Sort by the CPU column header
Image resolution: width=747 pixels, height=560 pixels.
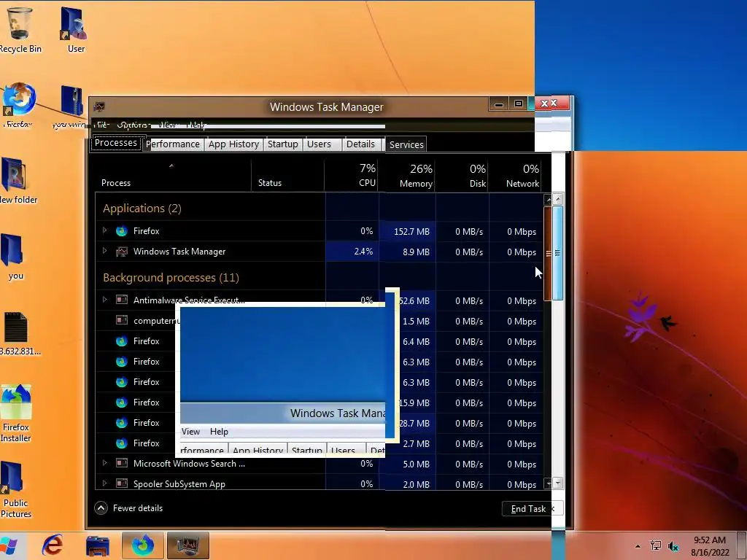[x=352, y=175]
